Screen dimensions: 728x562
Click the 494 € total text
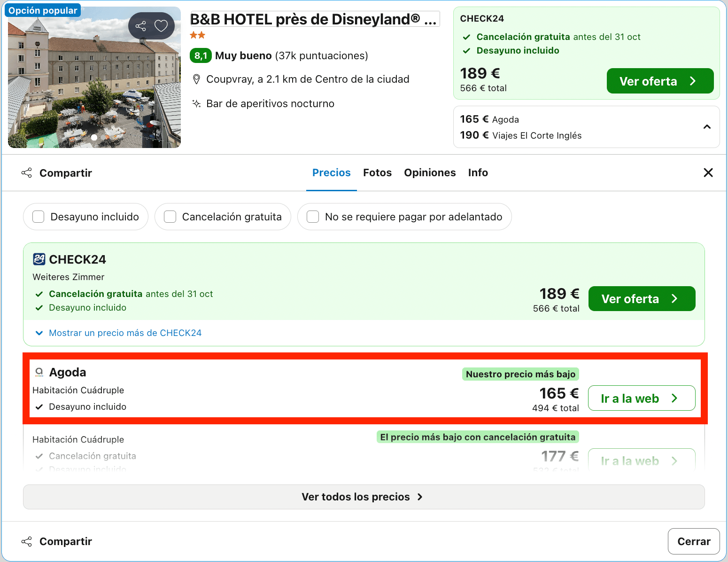pyautogui.click(x=556, y=408)
